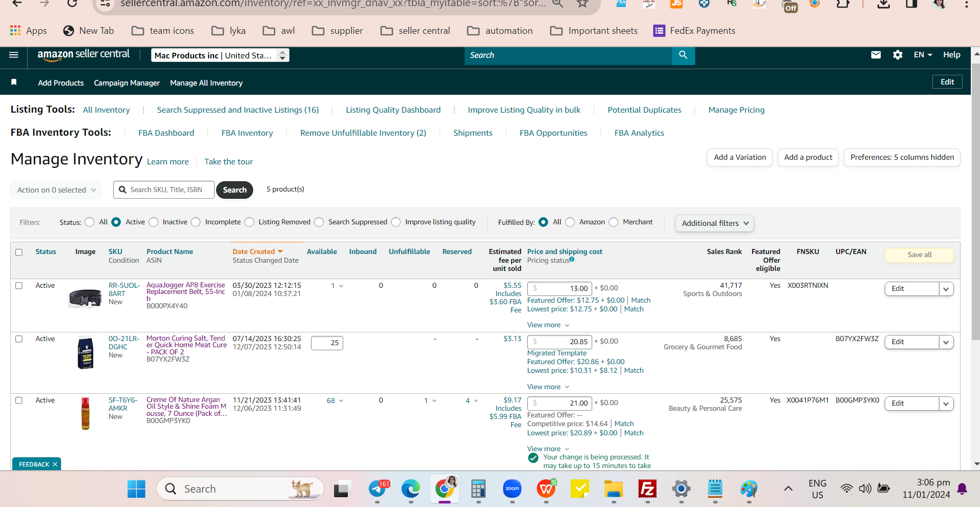Open File Explorer from the taskbar
The image size is (980, 507).
click(x=613, y=489)
